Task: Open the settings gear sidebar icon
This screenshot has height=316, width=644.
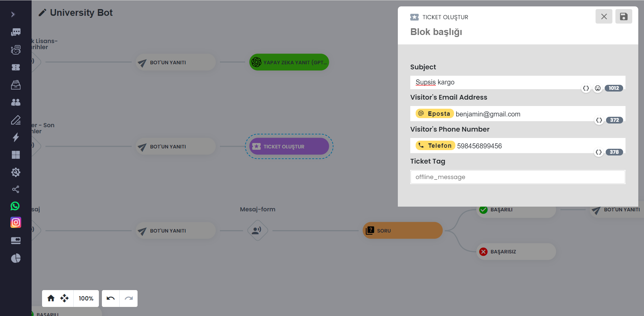Action: [16, 172]
